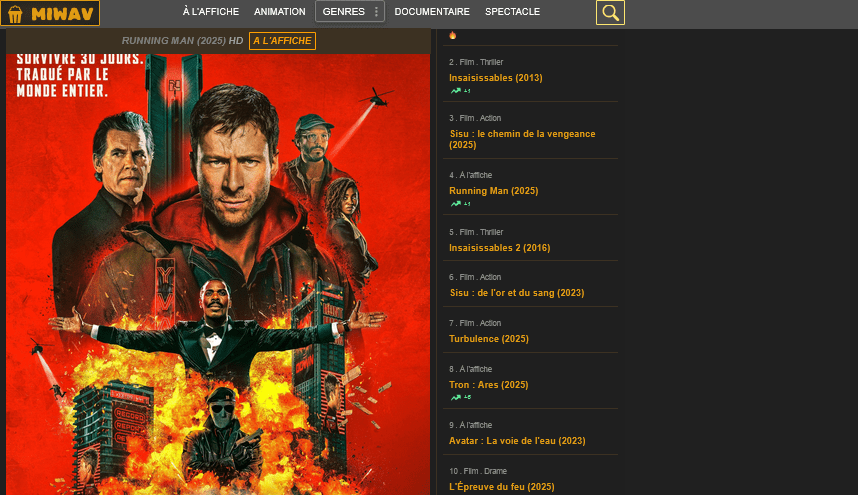
Task: Click green trend arrow under Insaisissables (2013)
Action: 456,91
